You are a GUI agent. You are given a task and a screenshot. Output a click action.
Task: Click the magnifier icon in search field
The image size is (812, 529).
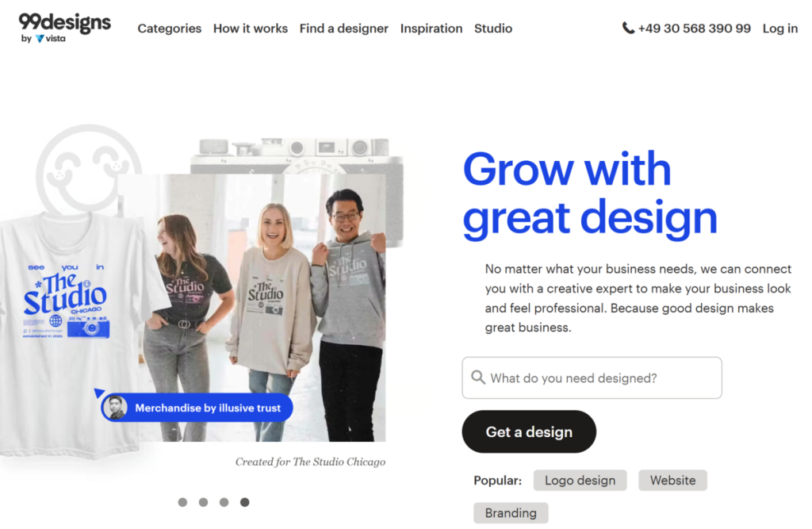478,378
